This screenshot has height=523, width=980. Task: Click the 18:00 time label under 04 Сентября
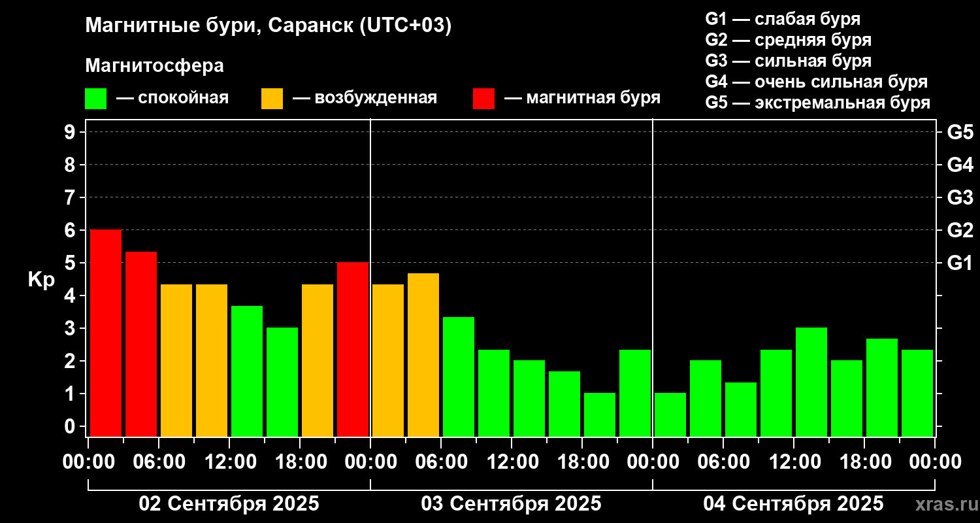(864, 462)
